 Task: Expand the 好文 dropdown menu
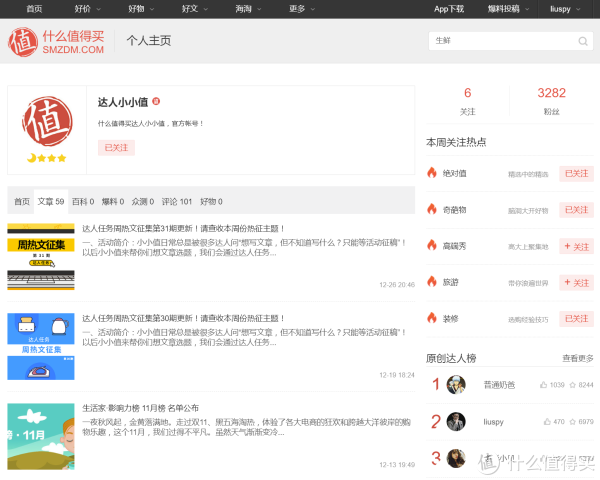point(194,9)
